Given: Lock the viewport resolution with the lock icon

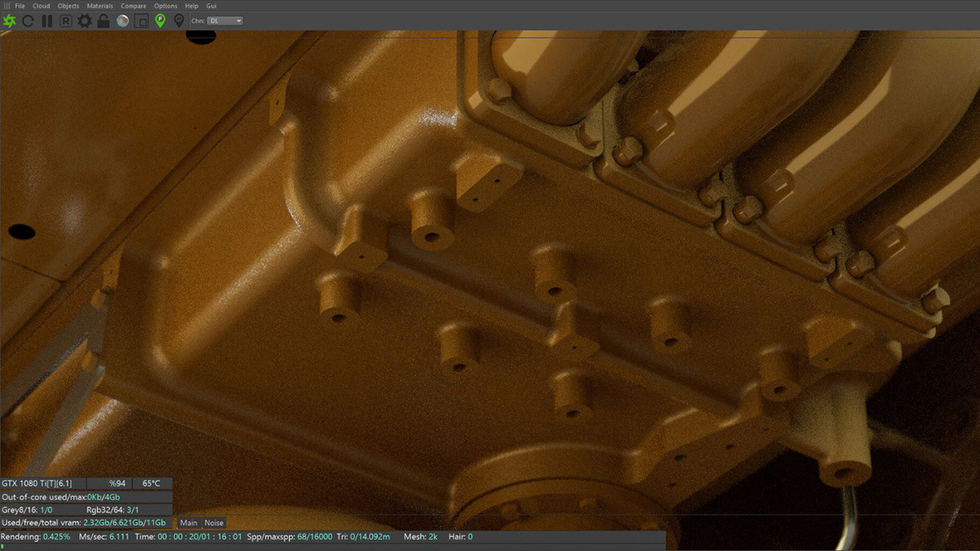Looking at the screenshot, I should click(x=103, y=21).
